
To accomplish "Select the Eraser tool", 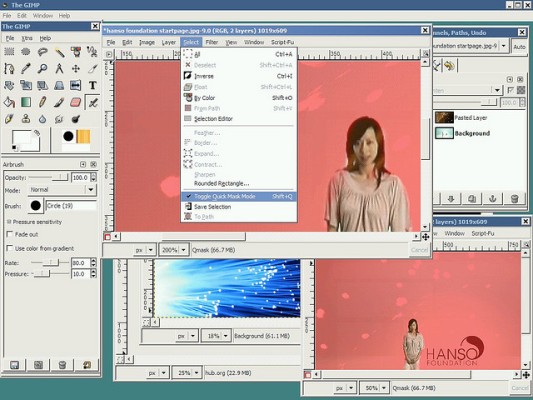I will (75, 102).
